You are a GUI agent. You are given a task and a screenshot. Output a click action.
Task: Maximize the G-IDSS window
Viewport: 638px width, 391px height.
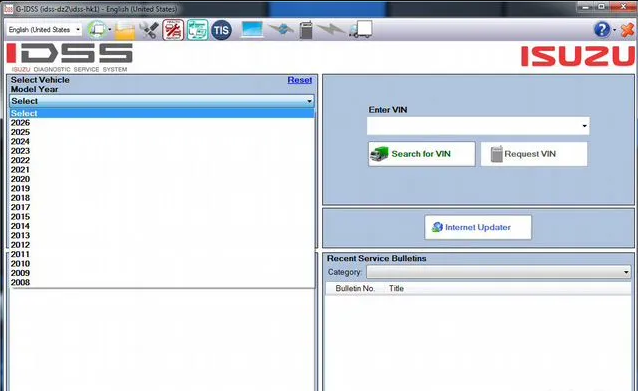601,7
